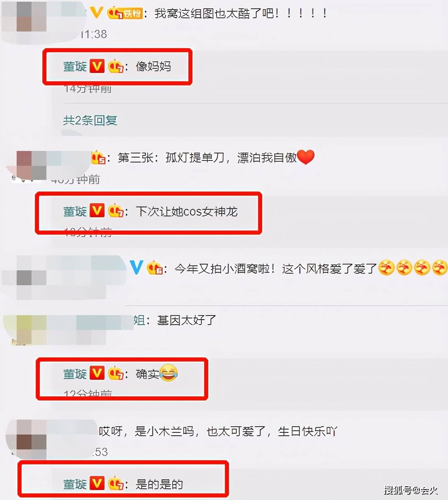Click laughing-crying emoji after 确实
Viewport: 448px width, 500px height.
point(169,373)
